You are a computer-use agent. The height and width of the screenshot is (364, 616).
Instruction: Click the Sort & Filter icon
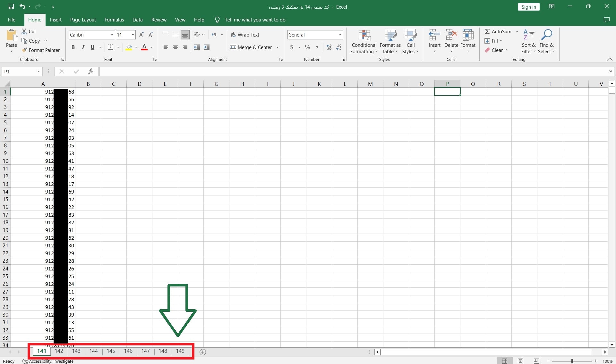tap(528, 35)
